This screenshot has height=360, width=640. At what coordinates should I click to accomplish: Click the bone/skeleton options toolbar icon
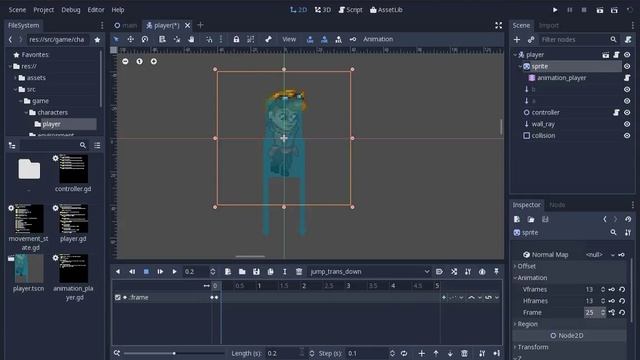268,39
